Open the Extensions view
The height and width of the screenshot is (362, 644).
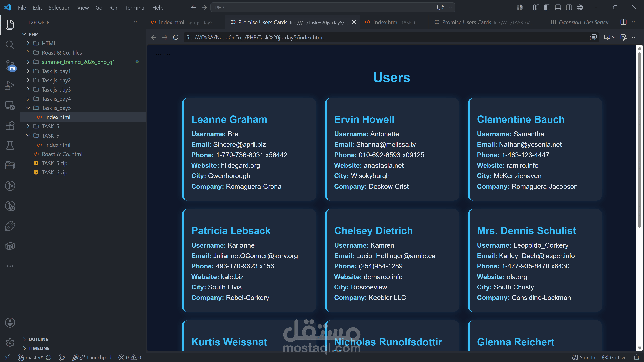pos(10,125)
